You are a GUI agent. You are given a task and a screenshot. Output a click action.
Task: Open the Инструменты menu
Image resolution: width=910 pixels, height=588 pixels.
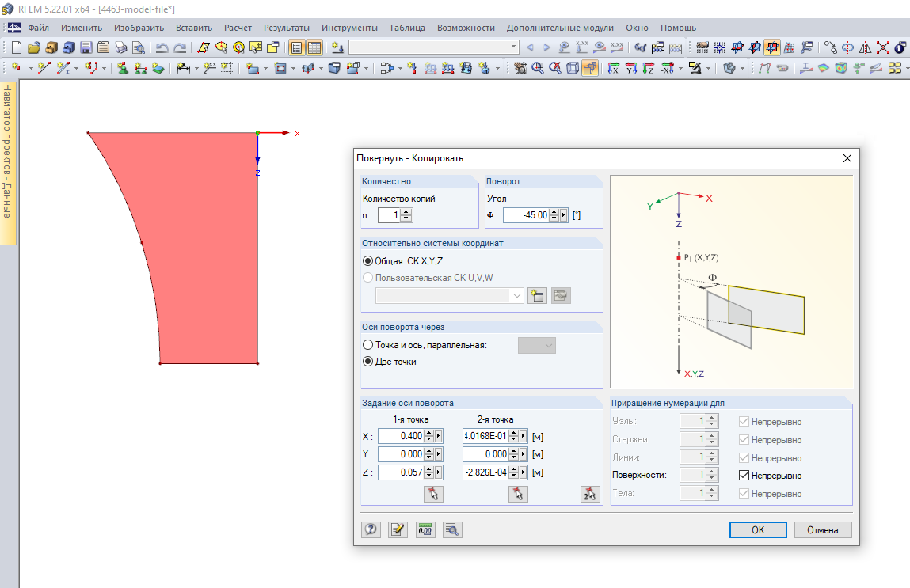pyautogui.click(x=349, y=28)
